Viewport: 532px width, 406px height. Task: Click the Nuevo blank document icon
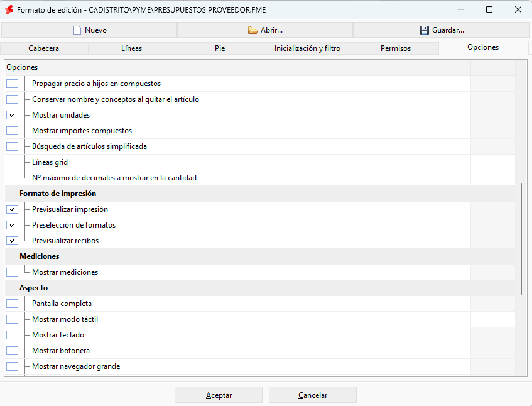point(77,30)
